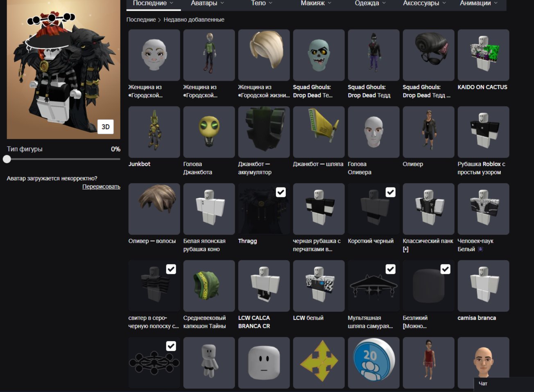534x392 pixels.
Task: Click the avatar preview image
Action: coord(63,70)
